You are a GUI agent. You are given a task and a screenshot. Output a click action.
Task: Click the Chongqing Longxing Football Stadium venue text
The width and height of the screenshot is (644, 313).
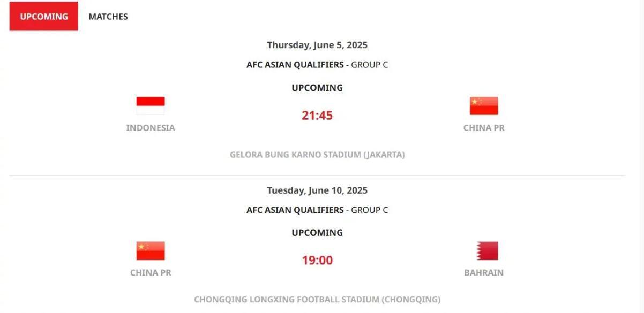317,299
